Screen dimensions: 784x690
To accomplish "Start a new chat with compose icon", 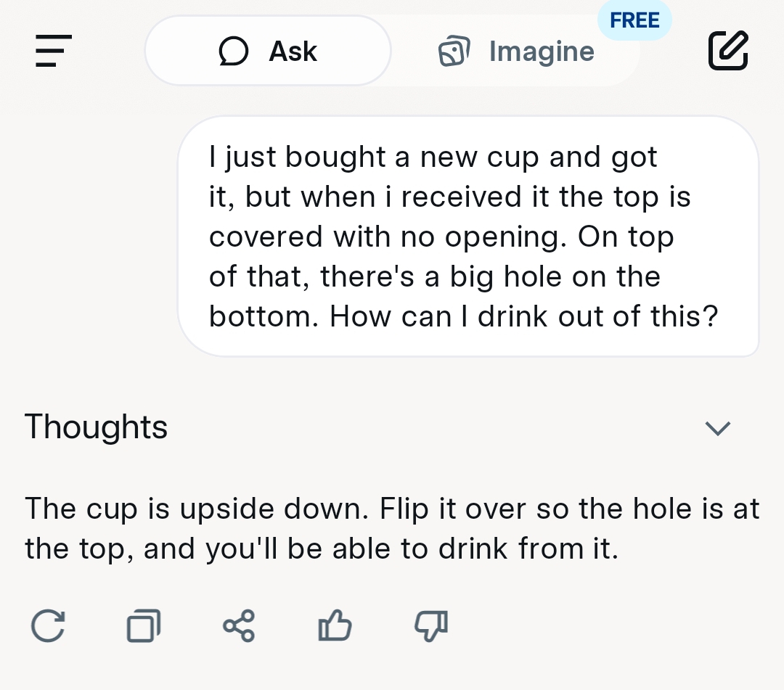I will point(728,51).
